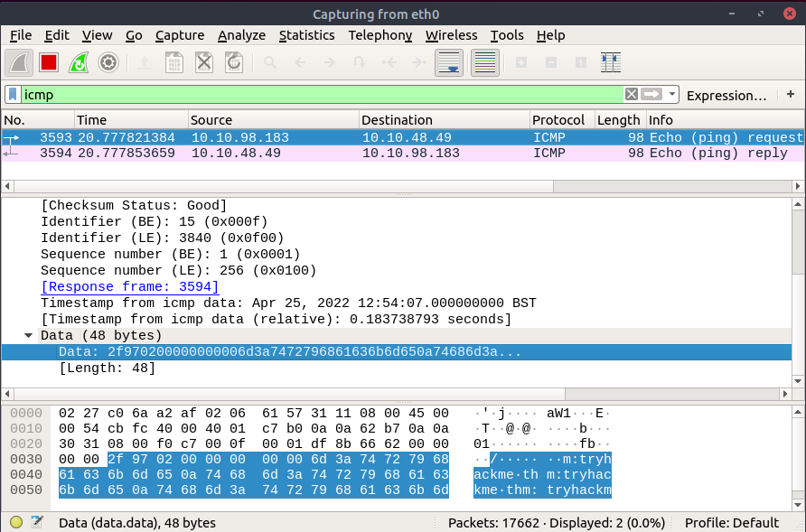Click the zoom out icon
The height and width of the screenshot is (532, 806).
[x=551, y=62]
